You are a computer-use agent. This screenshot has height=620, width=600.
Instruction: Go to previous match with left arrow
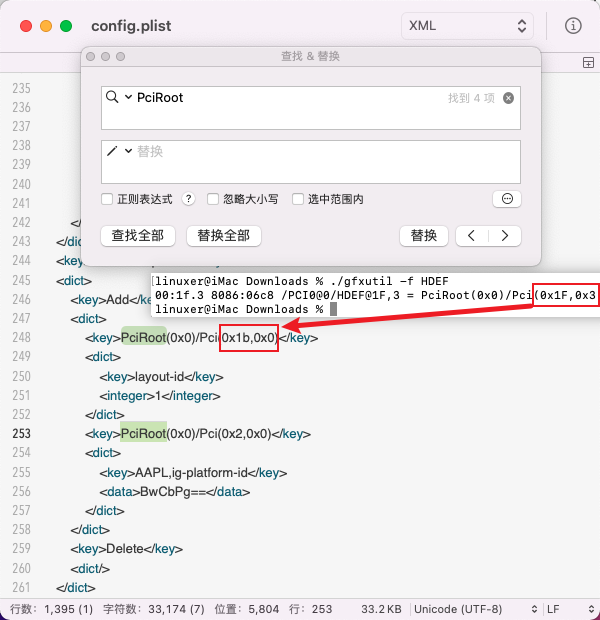[472, 236]
